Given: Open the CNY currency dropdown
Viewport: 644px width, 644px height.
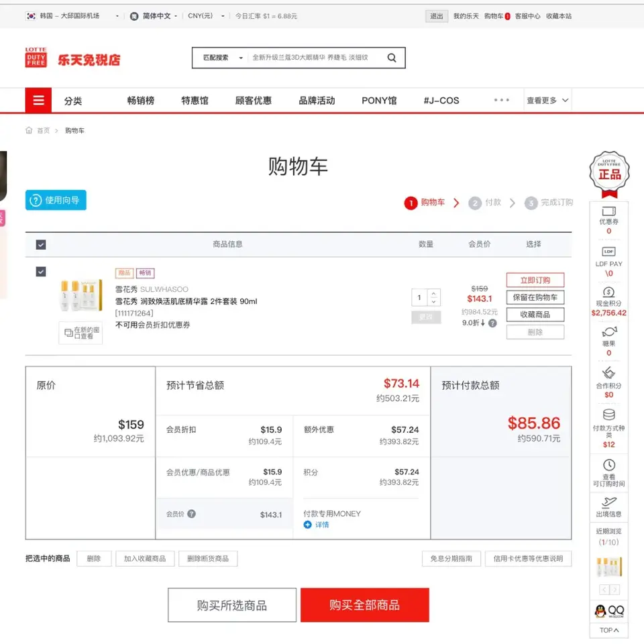Looking at the screenshot, I should tap(206, 16).
